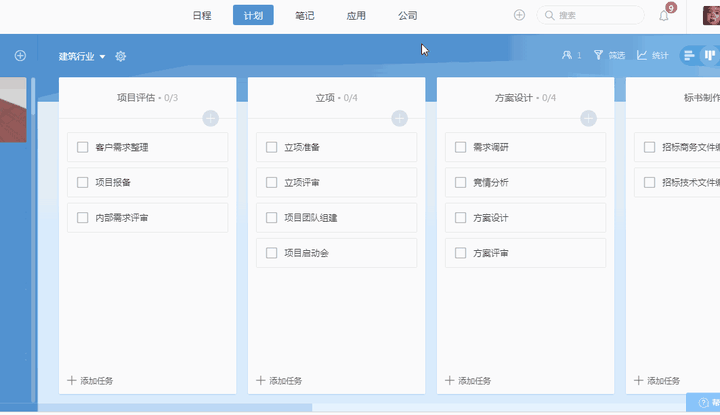Screen dimensions: 720x415
Task: Check the 招标技术文件 task
Action: pyautogui.click(x=649, y=182)
